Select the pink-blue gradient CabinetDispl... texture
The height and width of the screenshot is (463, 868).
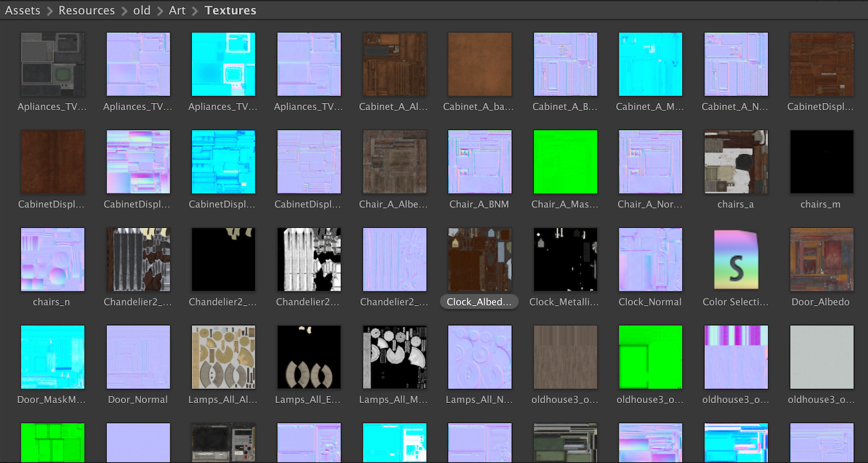(x=138, y=162)
